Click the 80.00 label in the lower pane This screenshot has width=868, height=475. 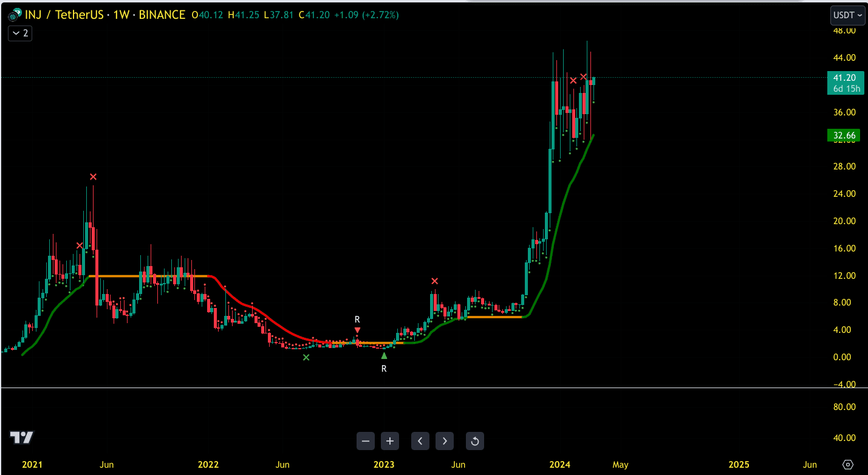point(845,407)
